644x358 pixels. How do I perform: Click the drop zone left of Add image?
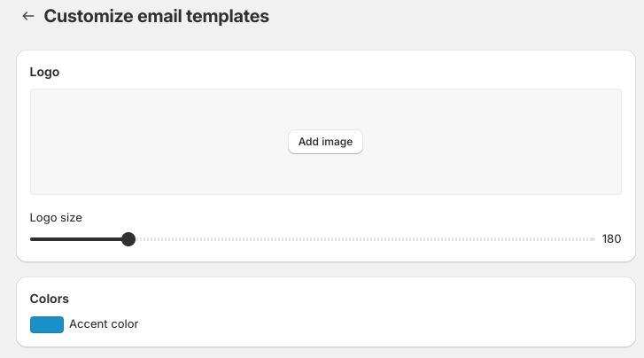(x=159, y=142)
